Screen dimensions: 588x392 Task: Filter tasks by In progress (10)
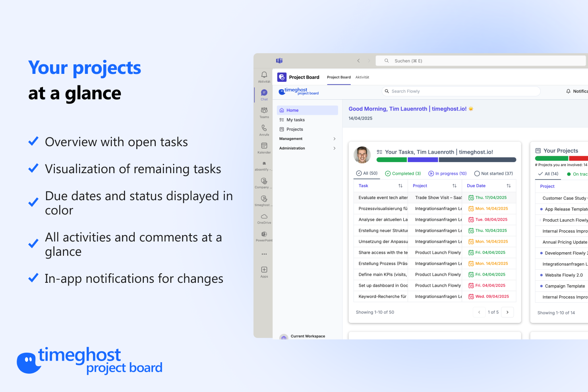(x=447, y=174)
